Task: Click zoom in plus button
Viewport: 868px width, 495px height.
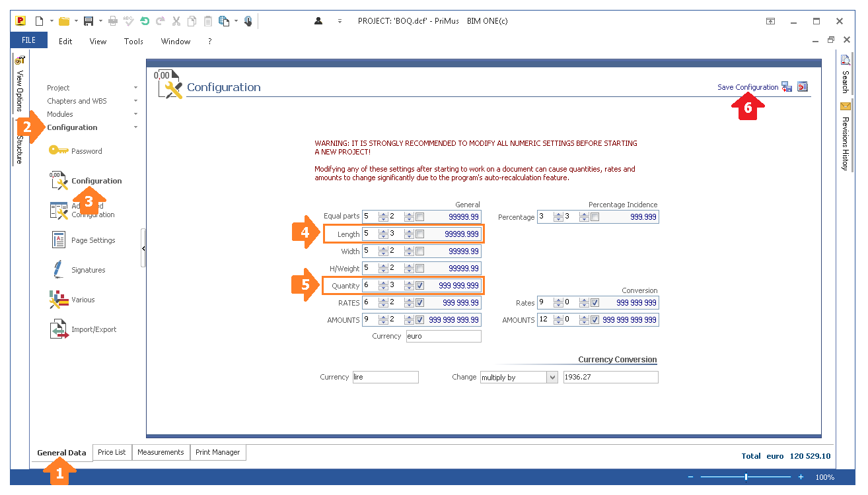Action: coord(801,477)
